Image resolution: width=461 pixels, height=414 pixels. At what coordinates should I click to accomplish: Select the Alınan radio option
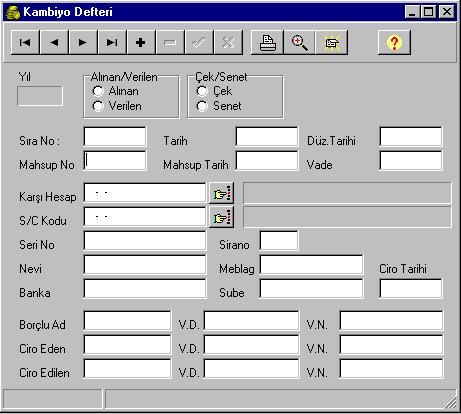point(98,91)
